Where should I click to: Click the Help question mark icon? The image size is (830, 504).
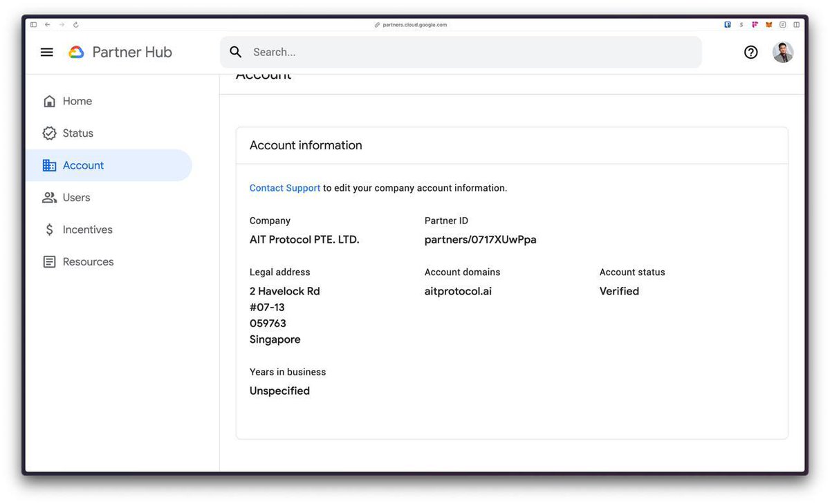pyautogui.click(x=751, y=52)
